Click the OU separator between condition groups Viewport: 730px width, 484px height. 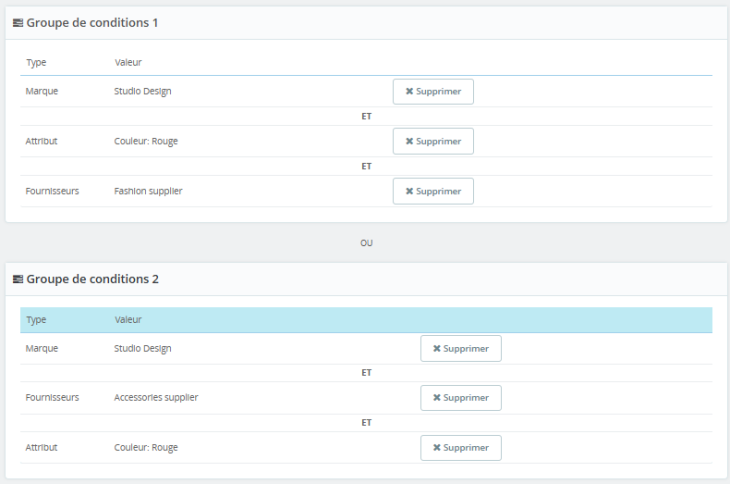click(366, 243)
